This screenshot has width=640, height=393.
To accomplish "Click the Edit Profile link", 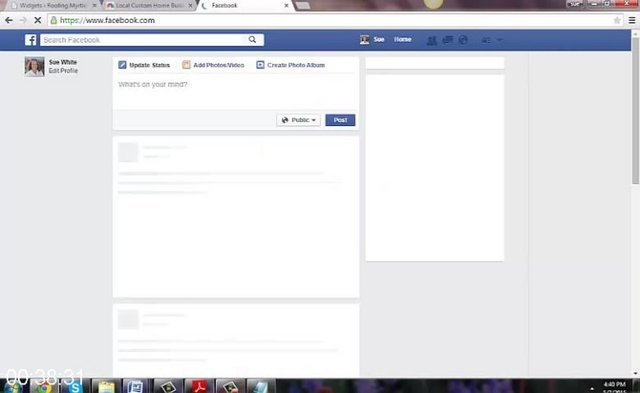I will pyautogui.click(x=63, y=71).
